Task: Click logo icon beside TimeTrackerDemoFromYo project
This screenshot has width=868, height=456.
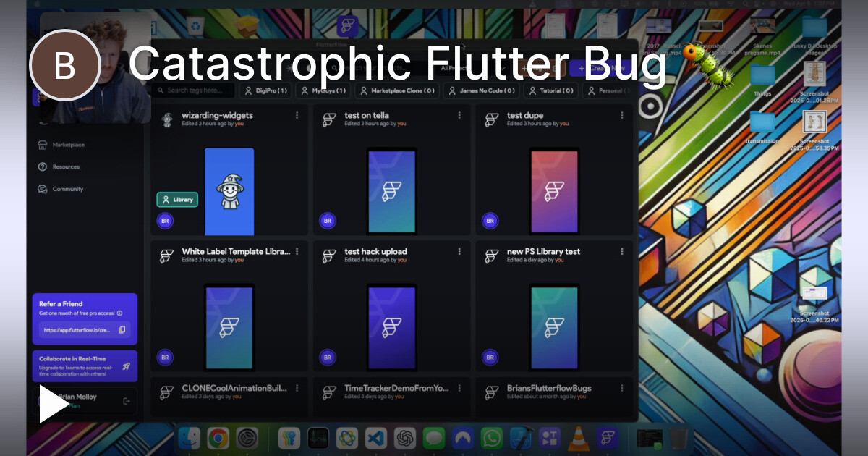Action: (329, 392)
